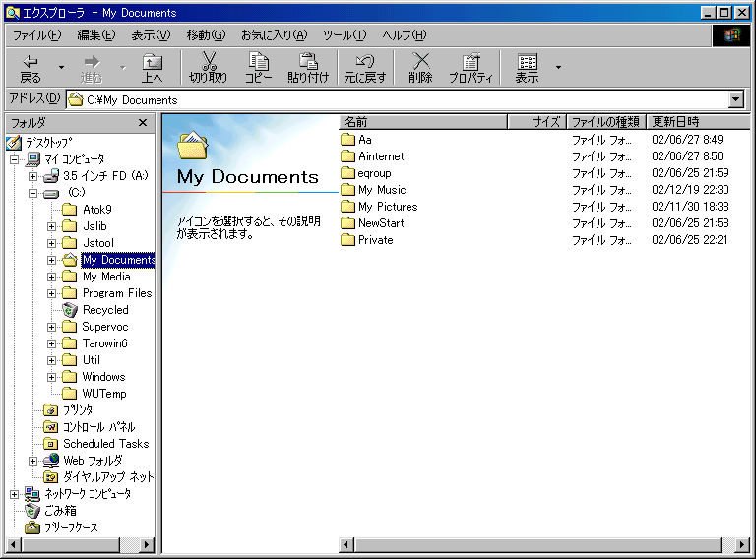Select the Scheduled Tasks icon
756x559 pixels.
tap(50, 444)
